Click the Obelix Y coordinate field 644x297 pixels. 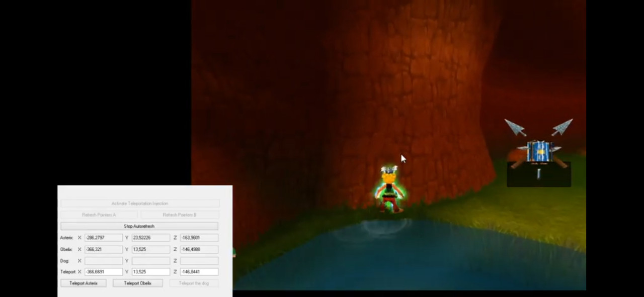pos(151,249)
